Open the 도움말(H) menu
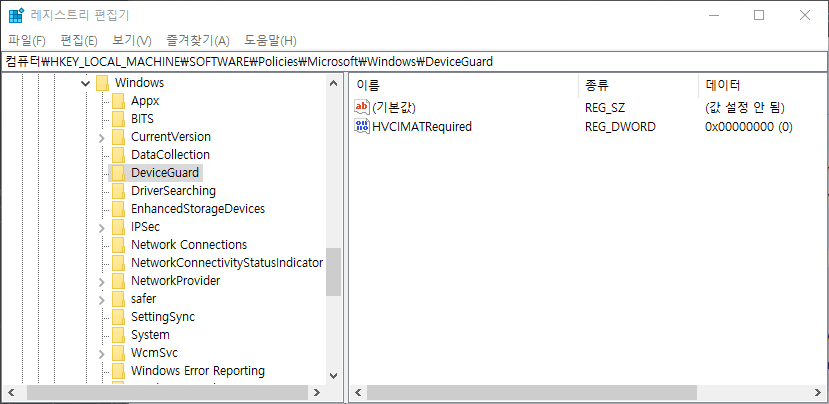 270,40
